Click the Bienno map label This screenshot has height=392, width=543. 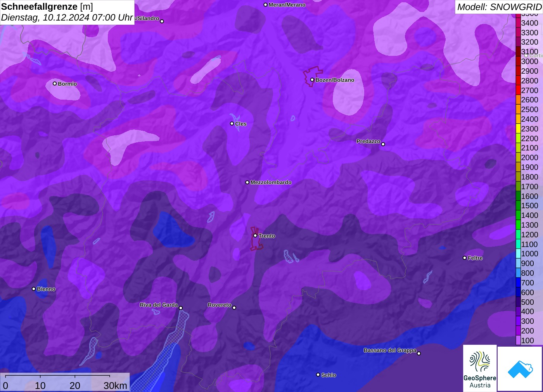(x=46, y=289)
